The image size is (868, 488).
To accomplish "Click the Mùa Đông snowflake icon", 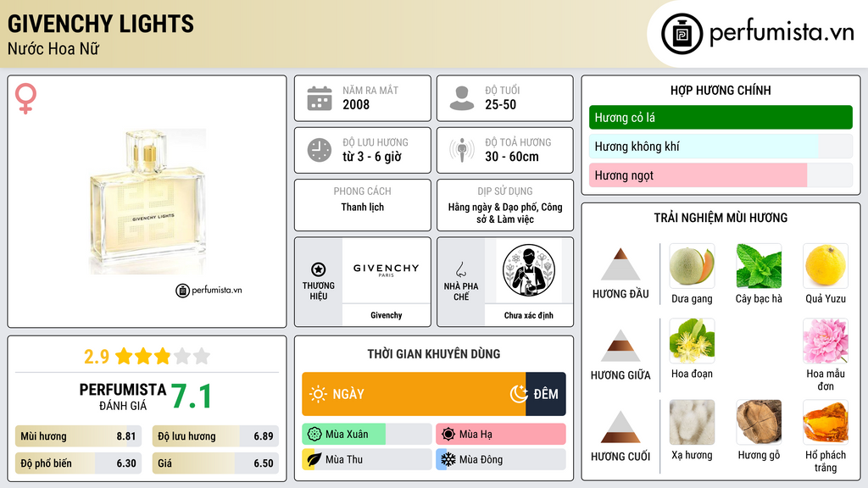I will click(448, 459).
